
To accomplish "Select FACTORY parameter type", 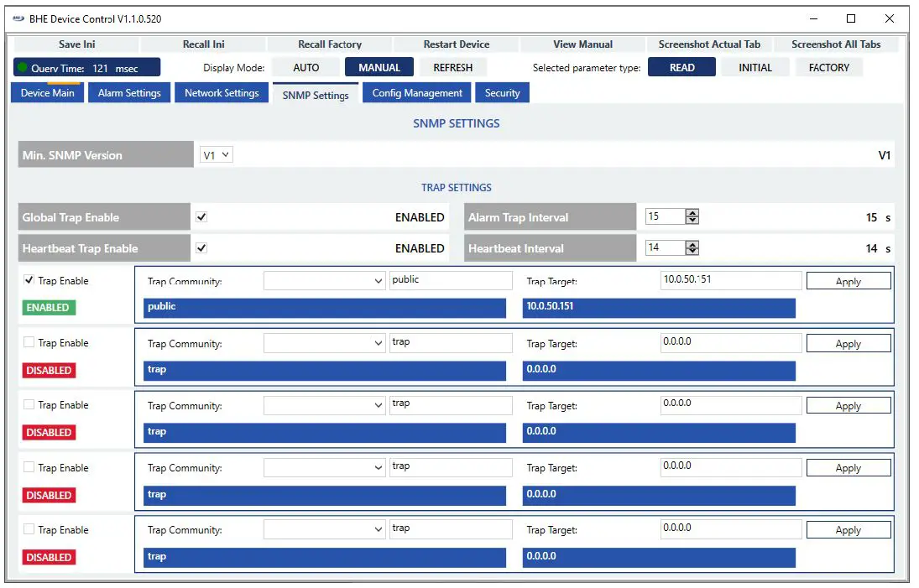I will 828,67.
